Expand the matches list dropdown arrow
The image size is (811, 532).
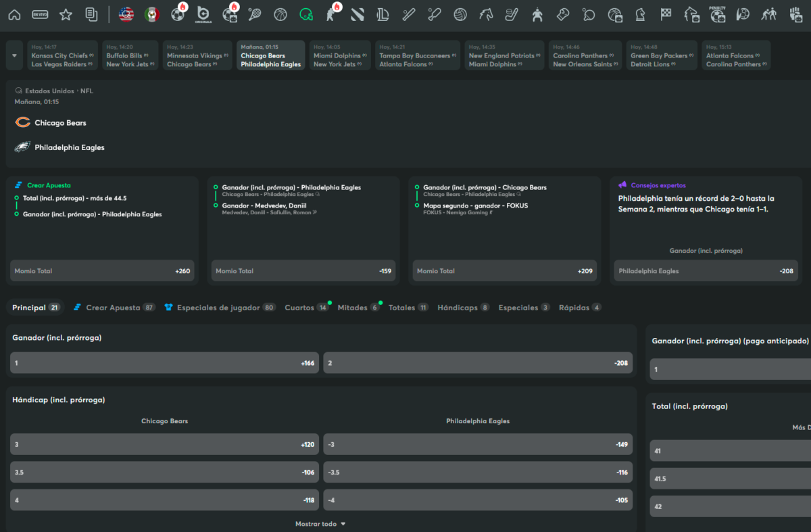14,55
